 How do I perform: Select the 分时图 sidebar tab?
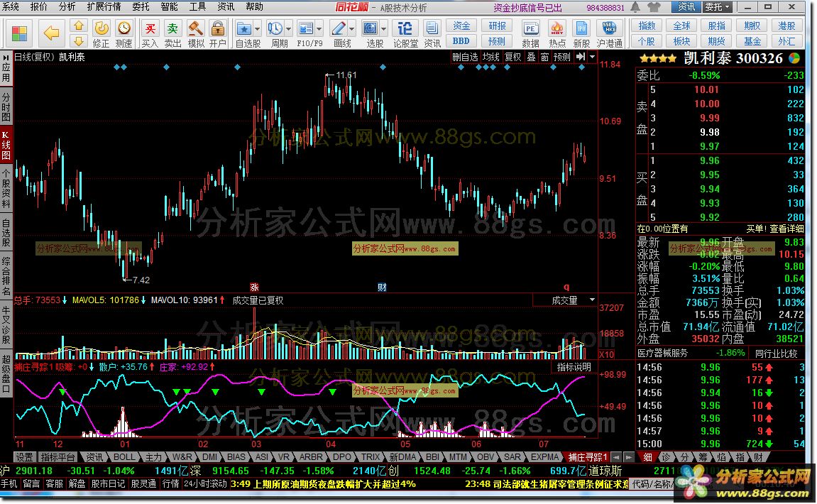(x=6, y=107)
